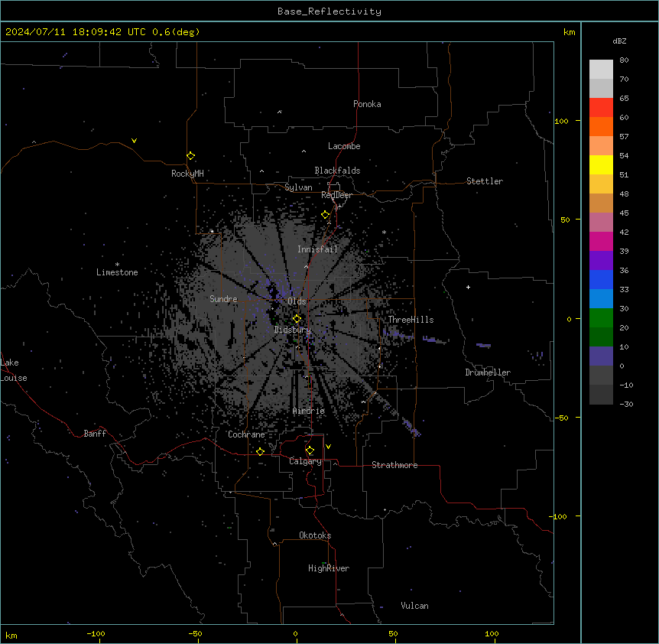Select the white asterisk above Limestone label
This screenshot has width=659, height=644.
(117, 265)
